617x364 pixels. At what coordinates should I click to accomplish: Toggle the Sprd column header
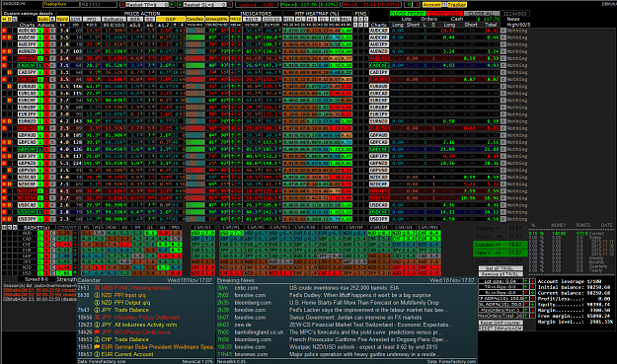pos(62,19)
